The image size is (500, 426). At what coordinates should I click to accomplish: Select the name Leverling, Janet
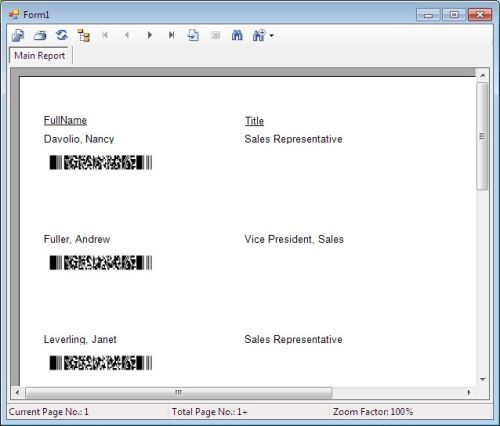(x=80, y=339)
